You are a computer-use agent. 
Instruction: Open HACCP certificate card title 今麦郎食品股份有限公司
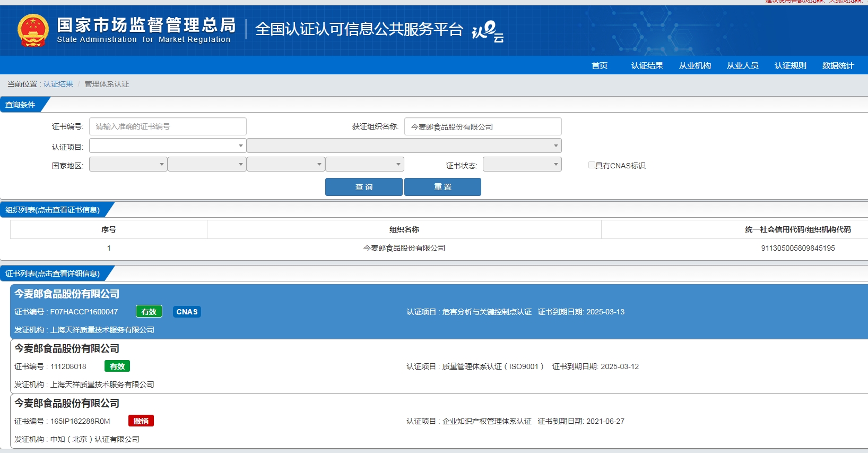click(x=67, y=294)
